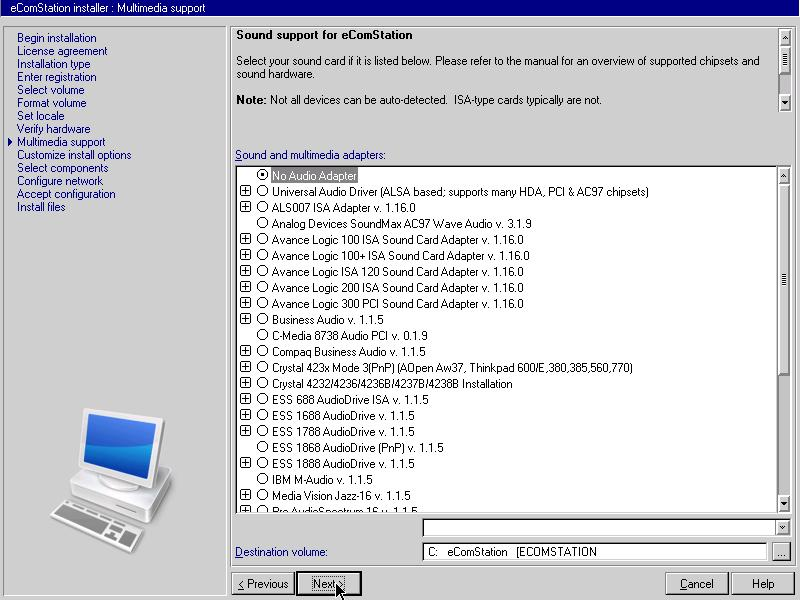Open Set locale step
This screenshot has height=600, width=800.
click(41, 116)
